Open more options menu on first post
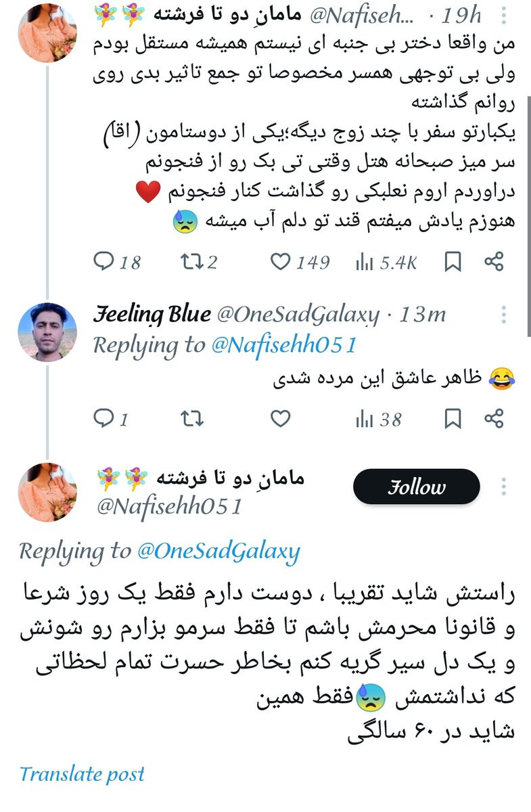This screenshot has width=531, height=812. click(x=504, y=14)
